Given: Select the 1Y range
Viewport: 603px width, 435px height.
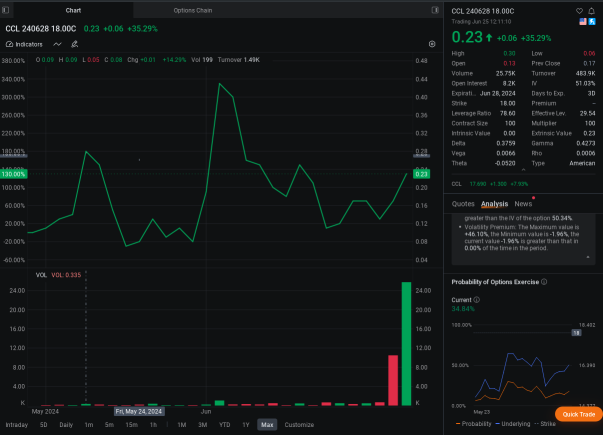Looking at the screenshot, I should [x=246, y=425].
